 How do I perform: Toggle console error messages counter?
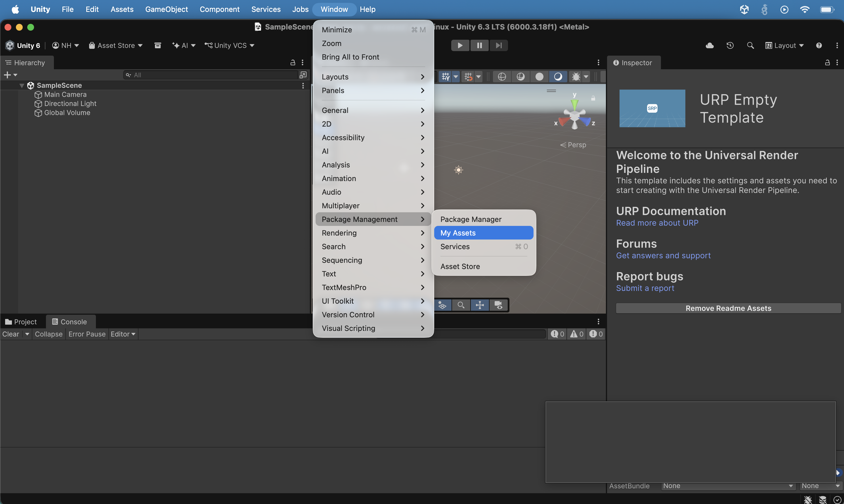coord(596,334)
